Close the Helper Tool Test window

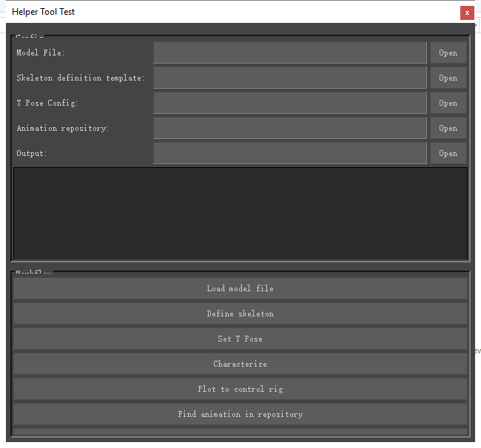466,13
